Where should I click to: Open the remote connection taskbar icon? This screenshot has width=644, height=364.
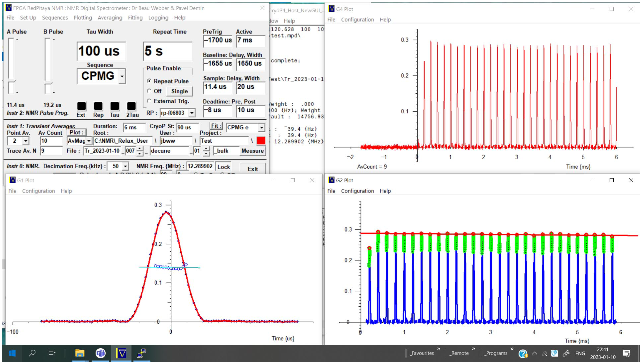click(x=142, y=353)
